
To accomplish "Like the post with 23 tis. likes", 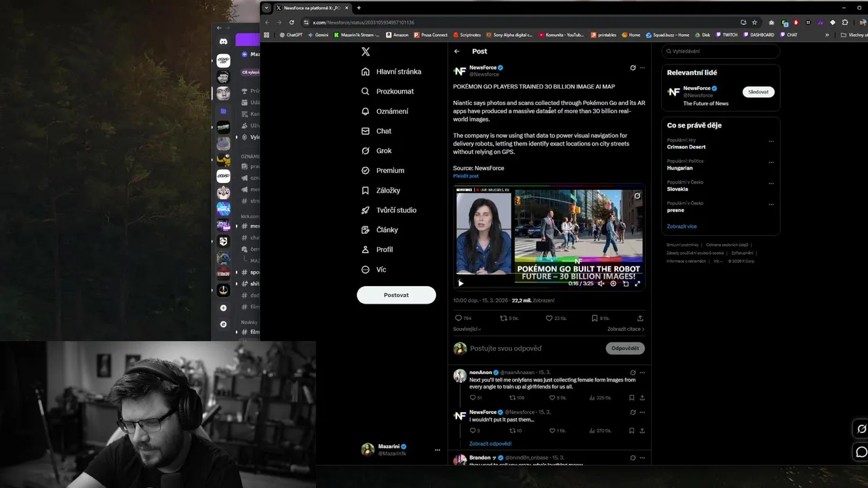I will (556, 318).
